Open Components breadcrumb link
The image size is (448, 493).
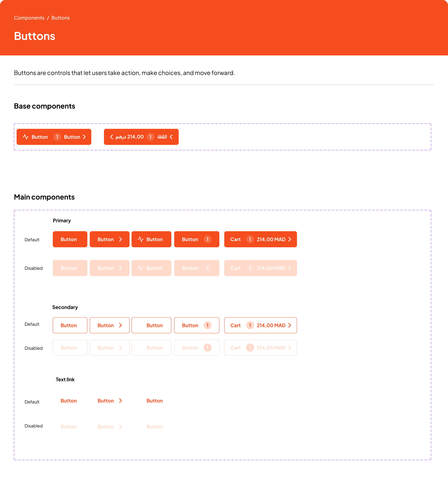(x=29, y=18)
